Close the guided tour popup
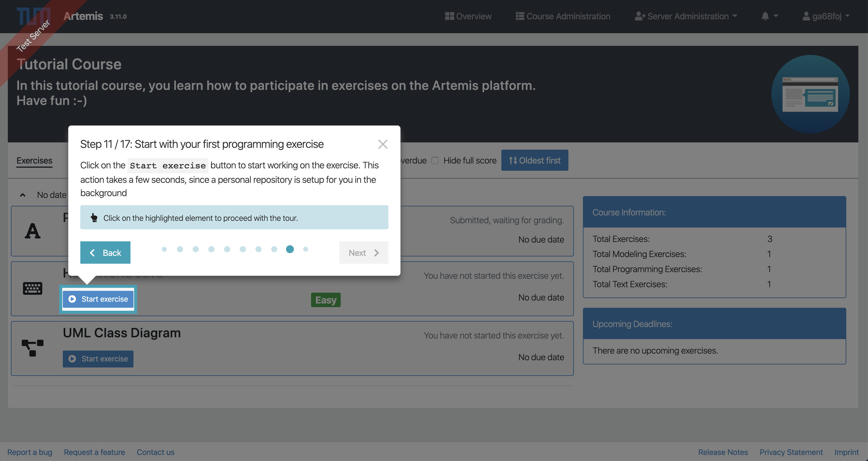Viewport: 868px width, 461px height. tap(382, 144)
